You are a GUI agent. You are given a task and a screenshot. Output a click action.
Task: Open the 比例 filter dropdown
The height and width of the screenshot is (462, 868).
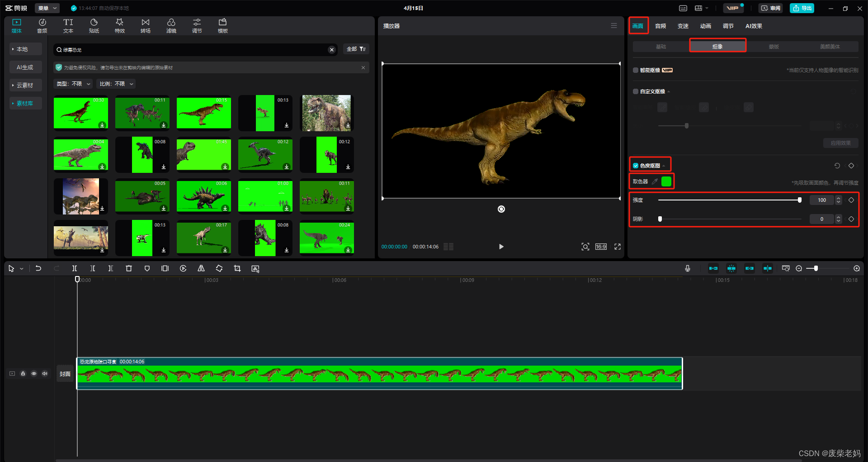(116, 84)
